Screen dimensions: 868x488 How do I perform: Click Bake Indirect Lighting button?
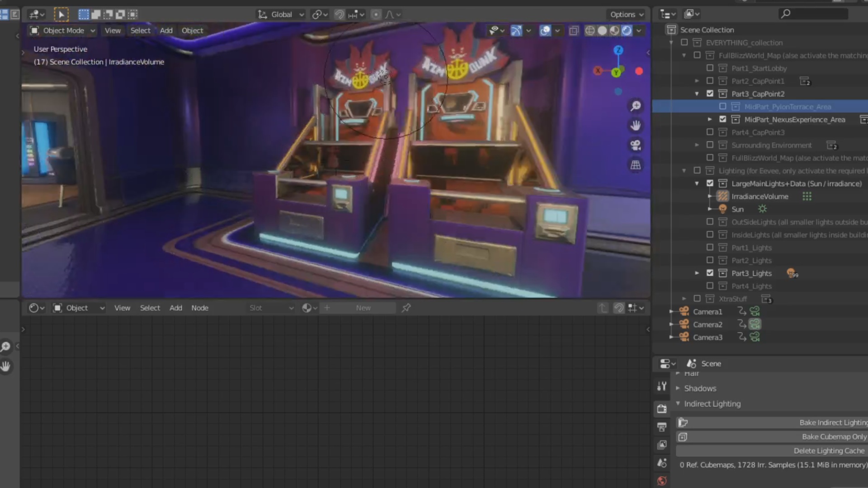pos(772,422)
